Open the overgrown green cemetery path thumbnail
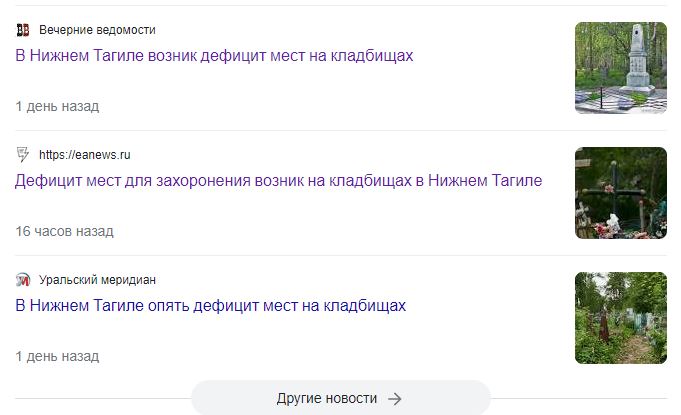This screenshot has width=681, height=415. pyautogui.click(x=621, y=318)
